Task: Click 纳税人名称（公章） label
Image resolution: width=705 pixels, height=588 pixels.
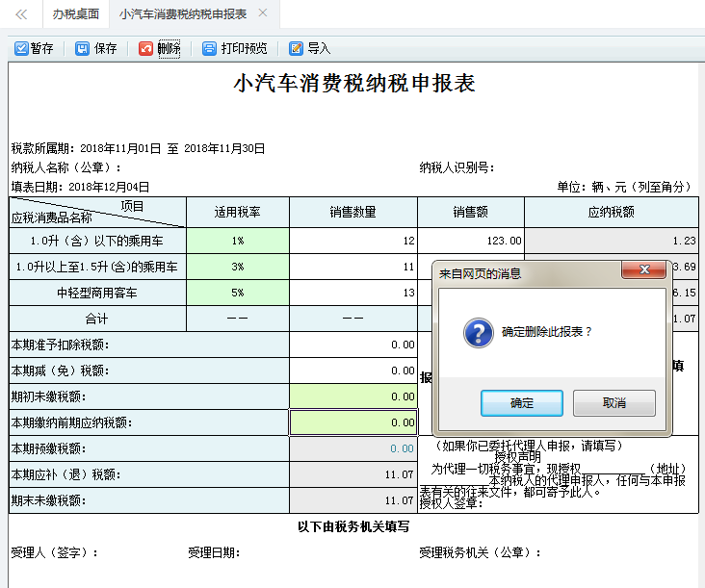Action: [66, 167]
